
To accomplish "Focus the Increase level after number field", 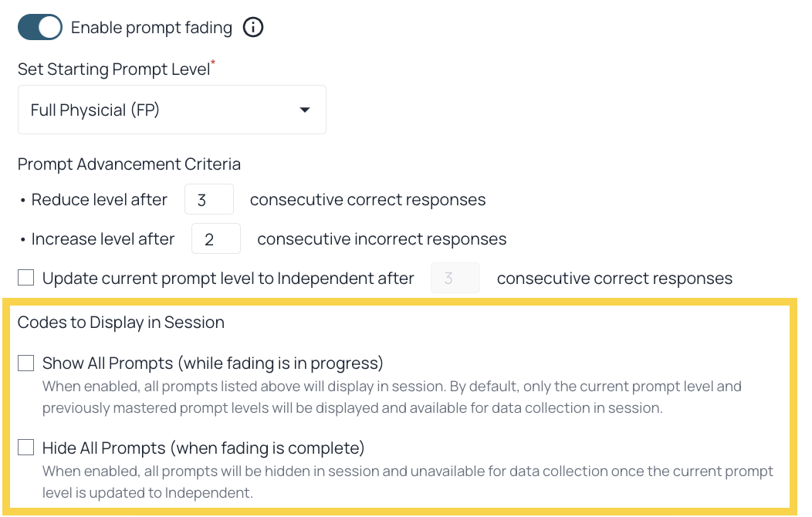I will click(216, 238).
